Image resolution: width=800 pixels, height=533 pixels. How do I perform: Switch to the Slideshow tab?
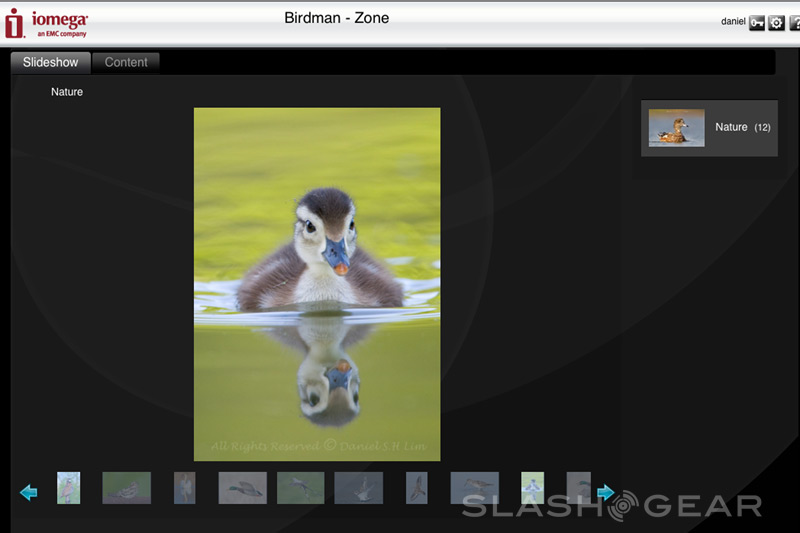50,62
